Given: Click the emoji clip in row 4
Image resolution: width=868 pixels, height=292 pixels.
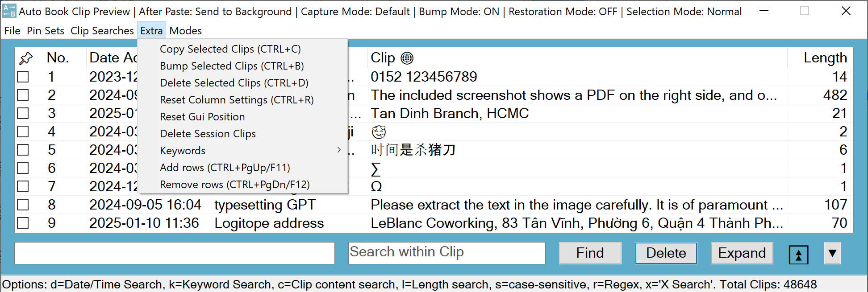Looking at the screenshot, I should [x=379, y=132].
